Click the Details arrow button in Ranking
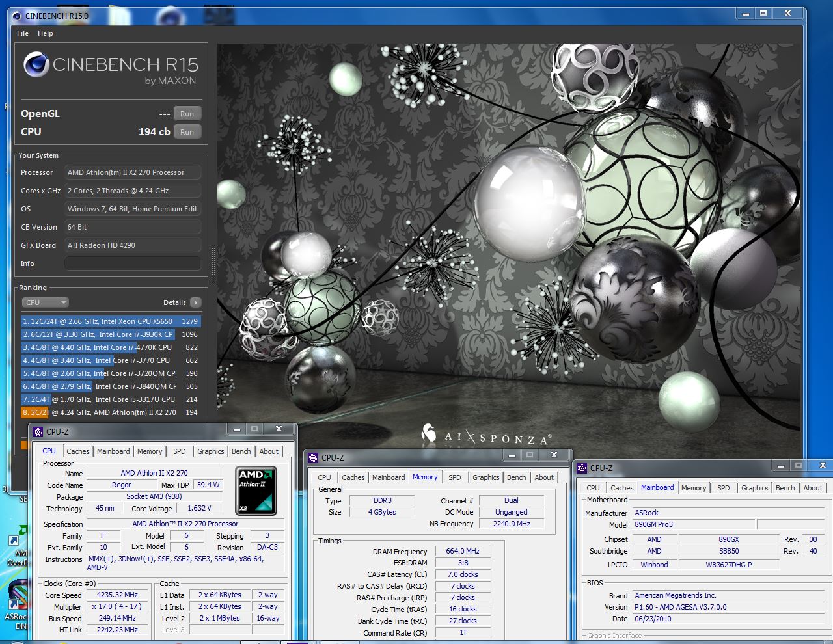 (x=196, y=302)
